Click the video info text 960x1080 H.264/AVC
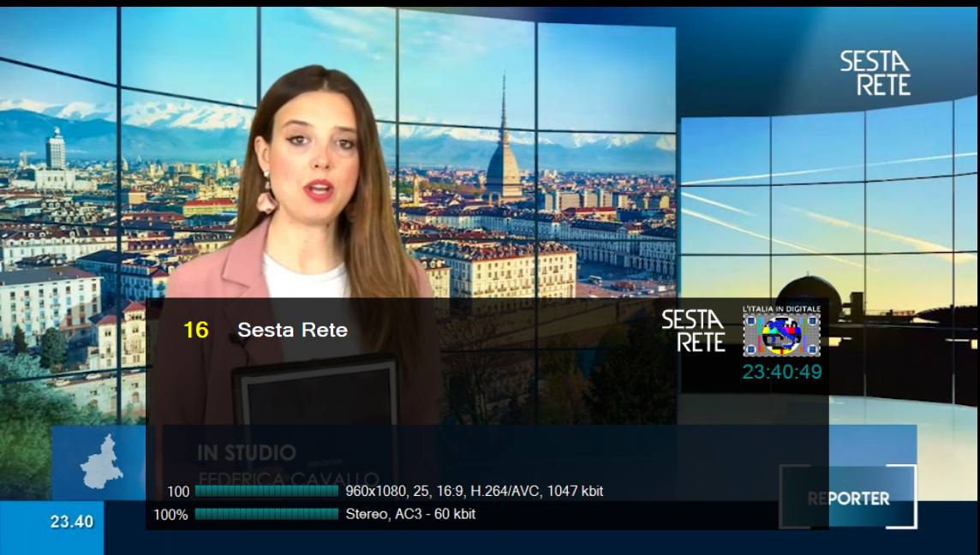Viewport: 980px width, 555px height. (x=475, y=492)
